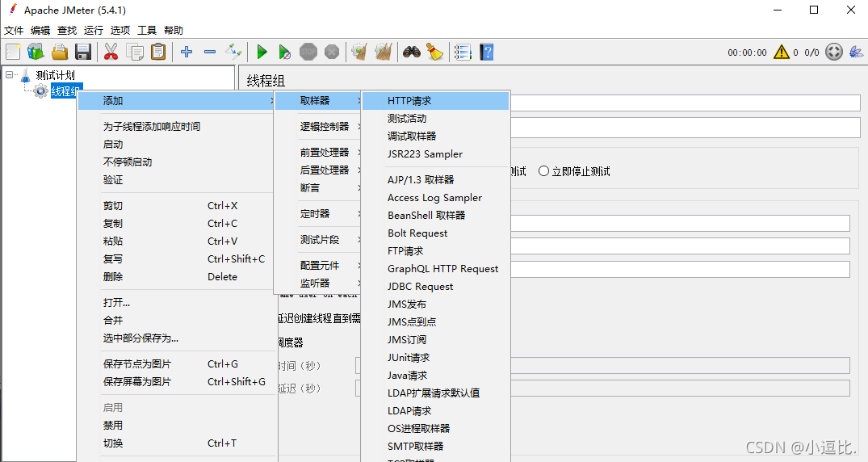868x462 pixels.
Task: Open the 编辑 menu
Action: [x=40, y=31]
